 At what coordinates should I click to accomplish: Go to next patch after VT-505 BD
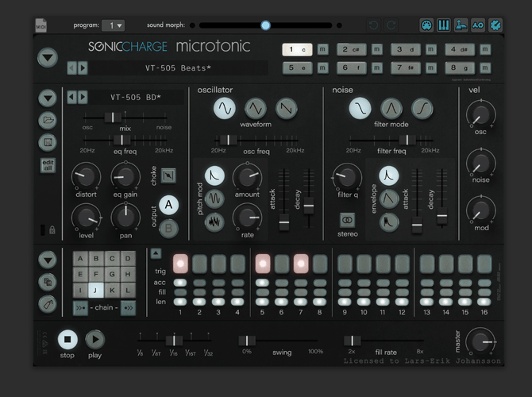click(83, 98)
